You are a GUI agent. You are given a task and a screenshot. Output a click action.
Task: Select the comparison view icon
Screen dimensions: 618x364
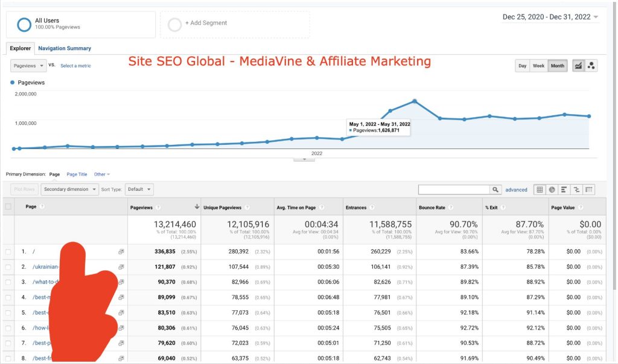pyautogui.click(x=576, y=190)
